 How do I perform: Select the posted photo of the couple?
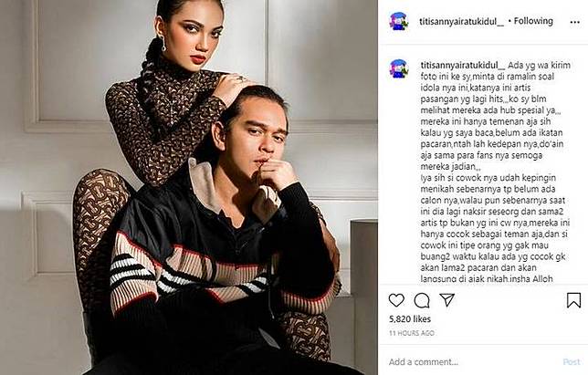[189, 187]
